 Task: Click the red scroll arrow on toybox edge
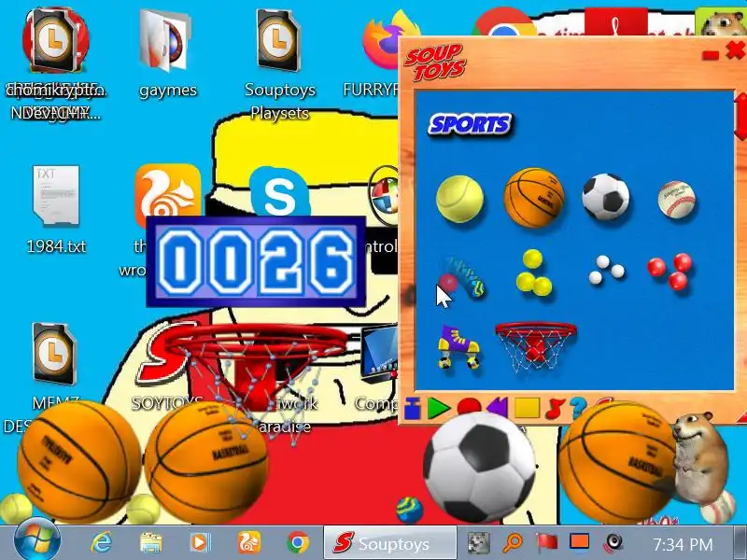click(x=741, y=117)
